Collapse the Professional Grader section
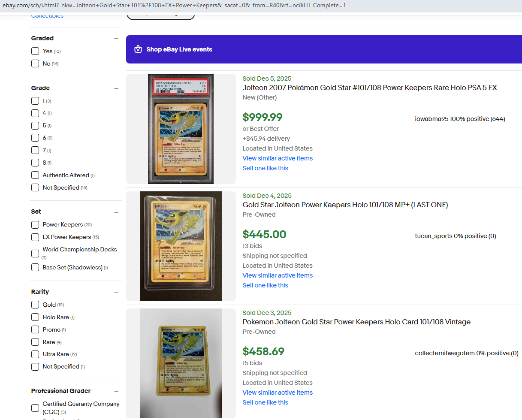This screenshot has height=420, width=522. coord(116,391)
